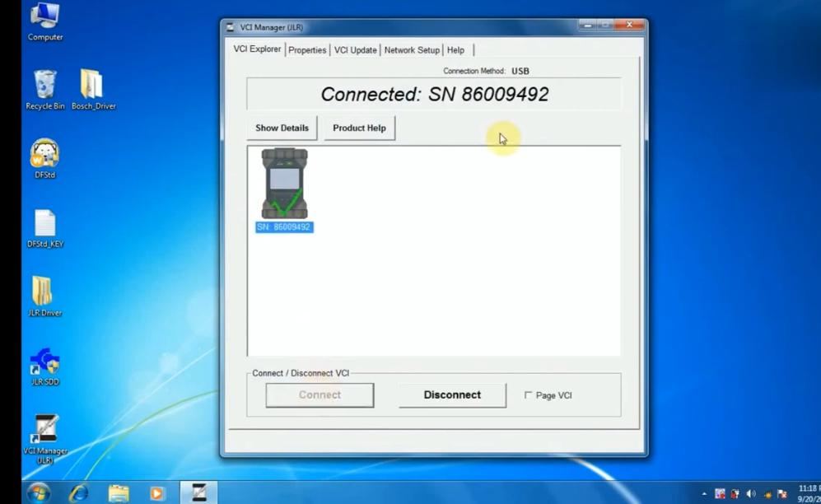Screen dimensions: 821x504
Task: Open Windows Explorer from the taskbar
Action: pos(119,493)
